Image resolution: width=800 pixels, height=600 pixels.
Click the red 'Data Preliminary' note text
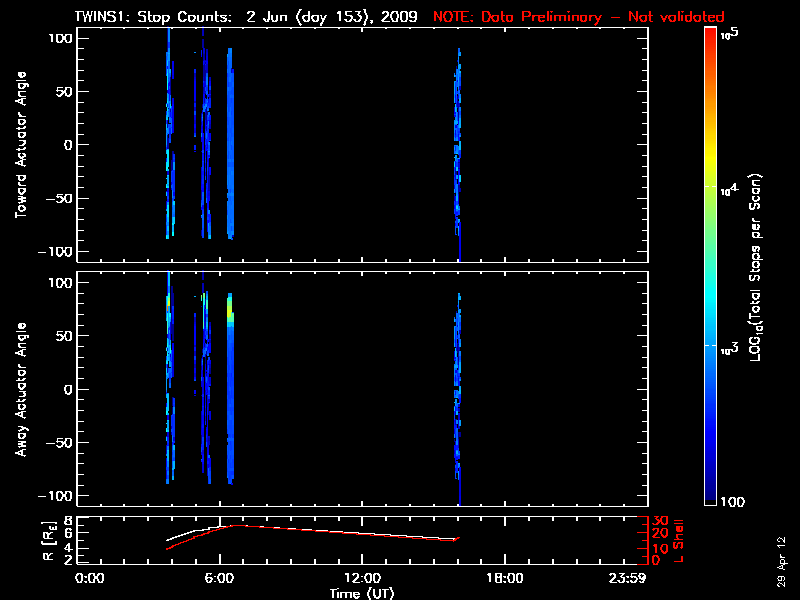[x=578, y=17]
